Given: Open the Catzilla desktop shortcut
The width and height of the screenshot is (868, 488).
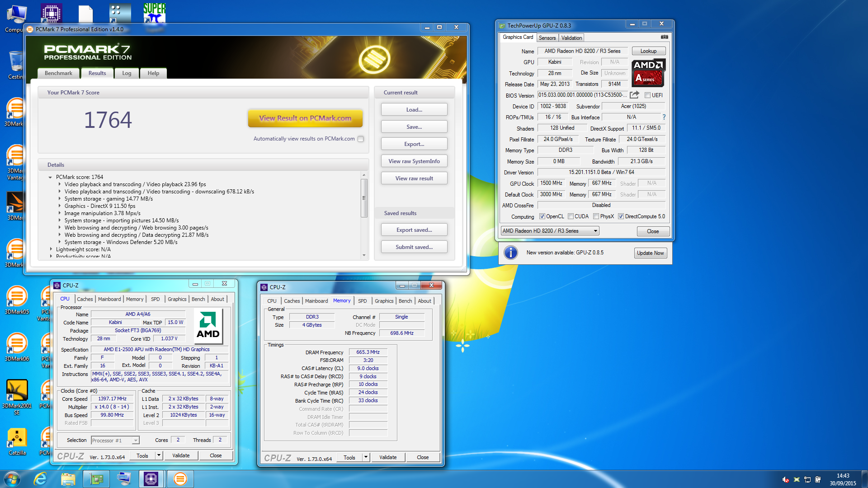Looking at the screenshot, I should click(x=17, y=441).
